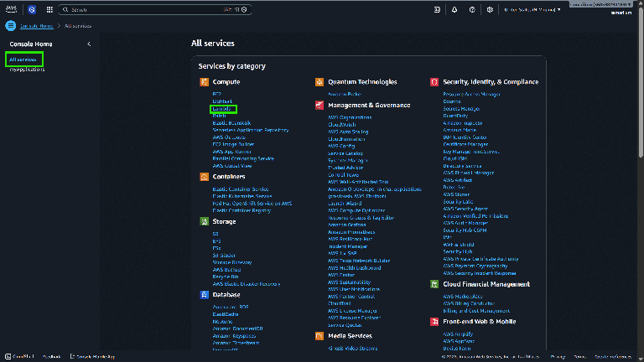Open the region selector dropdown
644x362 pixels.
(x=532, y=9)
